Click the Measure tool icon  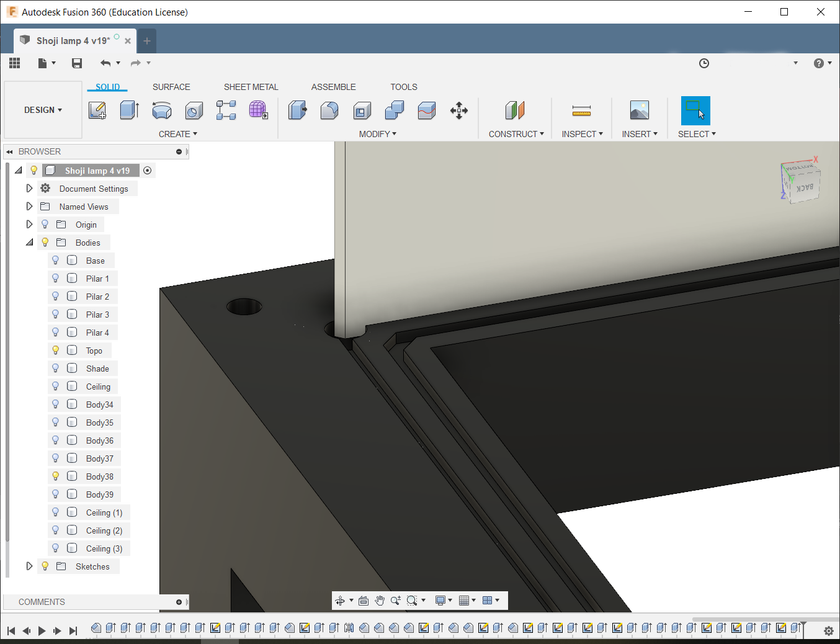pos(581,110)
